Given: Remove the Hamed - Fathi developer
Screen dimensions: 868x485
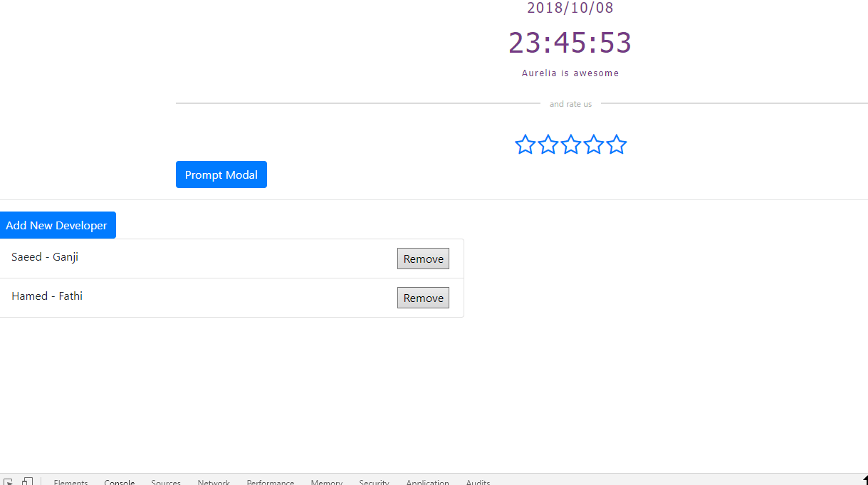Looking at the screenshot, I should click(x=423, y=298).
